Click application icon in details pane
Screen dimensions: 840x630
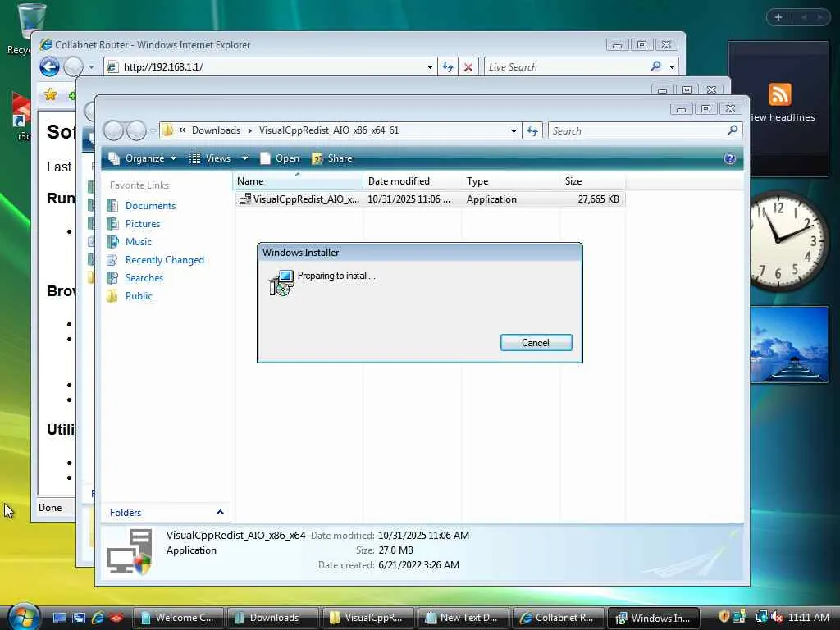(x=130, y=552)
